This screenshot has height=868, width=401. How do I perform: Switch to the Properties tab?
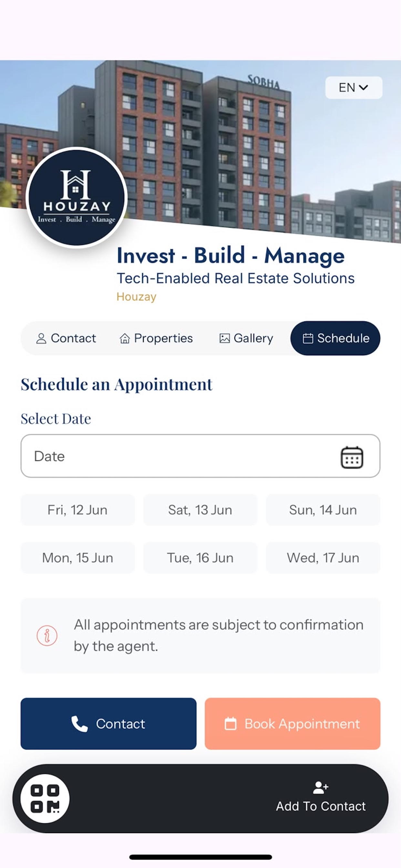click(156, 338)
